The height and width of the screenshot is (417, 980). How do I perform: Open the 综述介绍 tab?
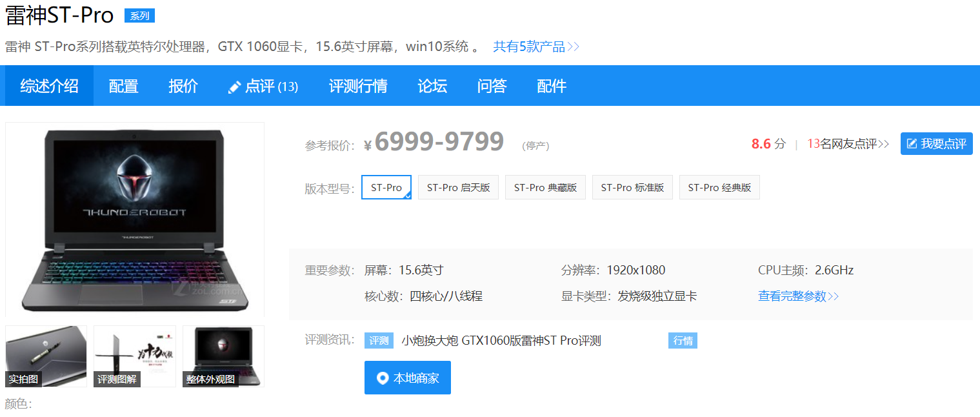49,86
